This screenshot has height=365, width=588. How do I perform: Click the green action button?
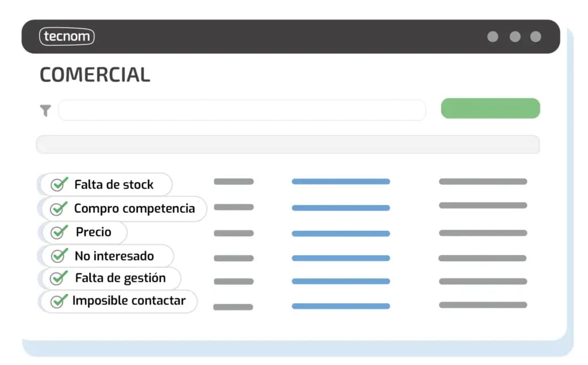(490, 108)
